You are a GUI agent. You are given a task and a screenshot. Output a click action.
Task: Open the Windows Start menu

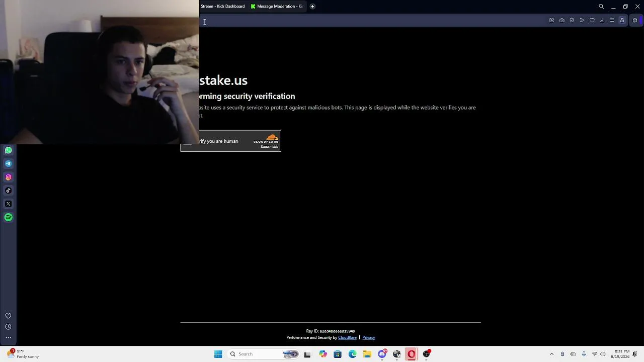click(218, 354)
